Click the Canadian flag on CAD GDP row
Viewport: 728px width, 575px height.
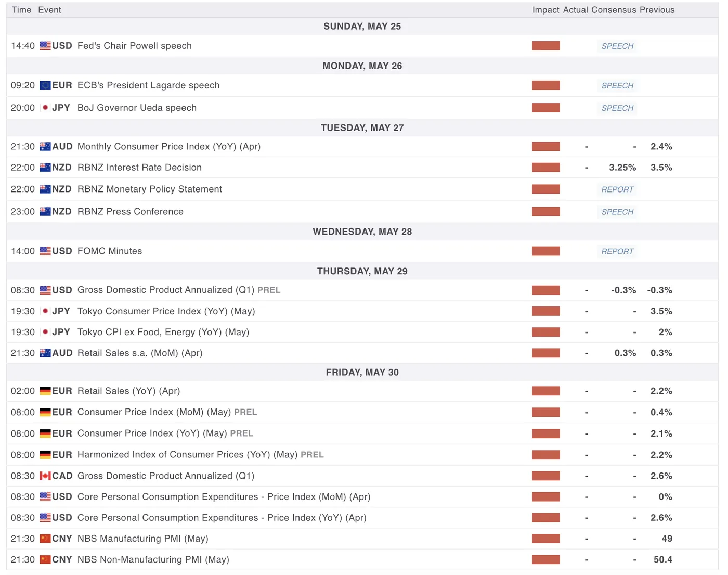click(x=45, y=476)
